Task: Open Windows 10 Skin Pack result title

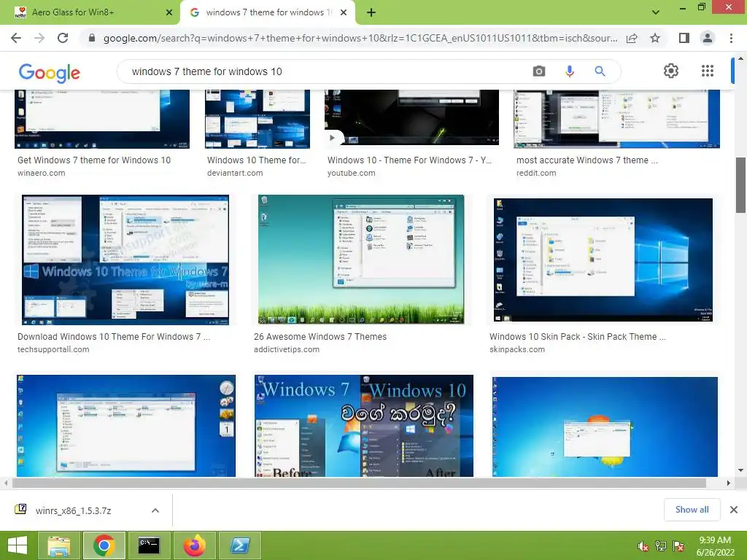Action: (x=578, y=337)
